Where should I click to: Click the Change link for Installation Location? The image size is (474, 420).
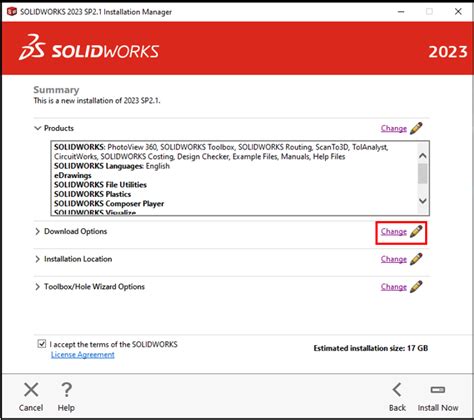(394, 259)
